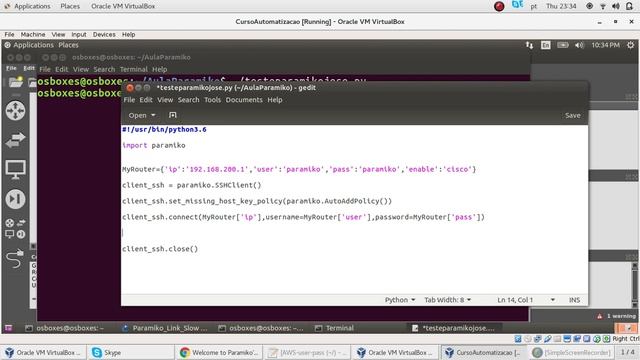
Task: Click the guest battery indicator icon
Action: tap(563, 45)
